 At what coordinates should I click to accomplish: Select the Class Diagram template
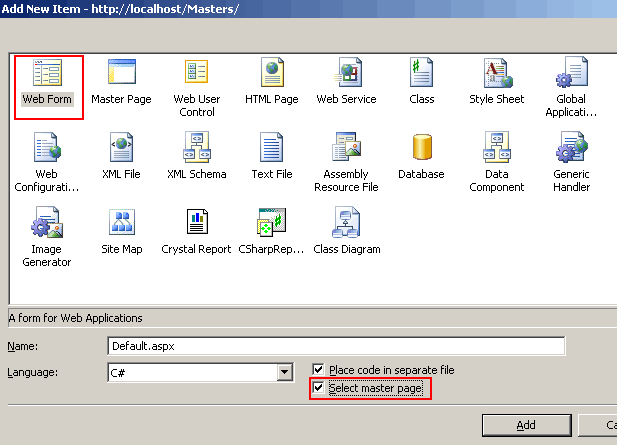coord(346,224)
